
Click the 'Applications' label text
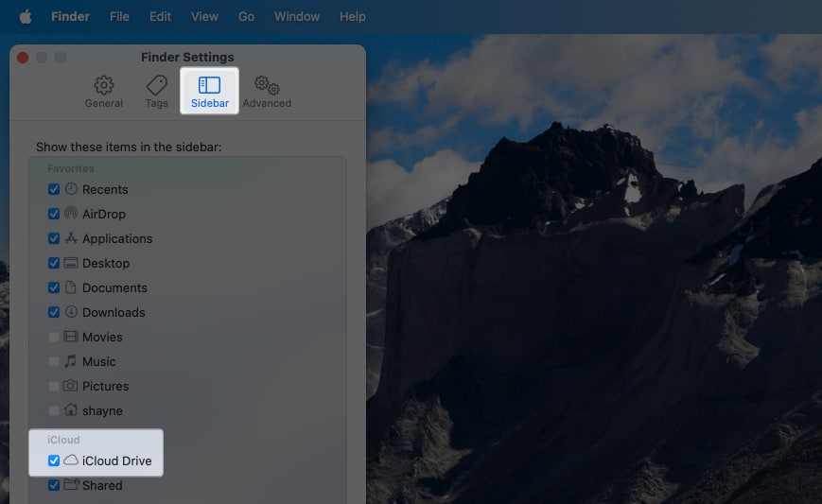point(117,239)
